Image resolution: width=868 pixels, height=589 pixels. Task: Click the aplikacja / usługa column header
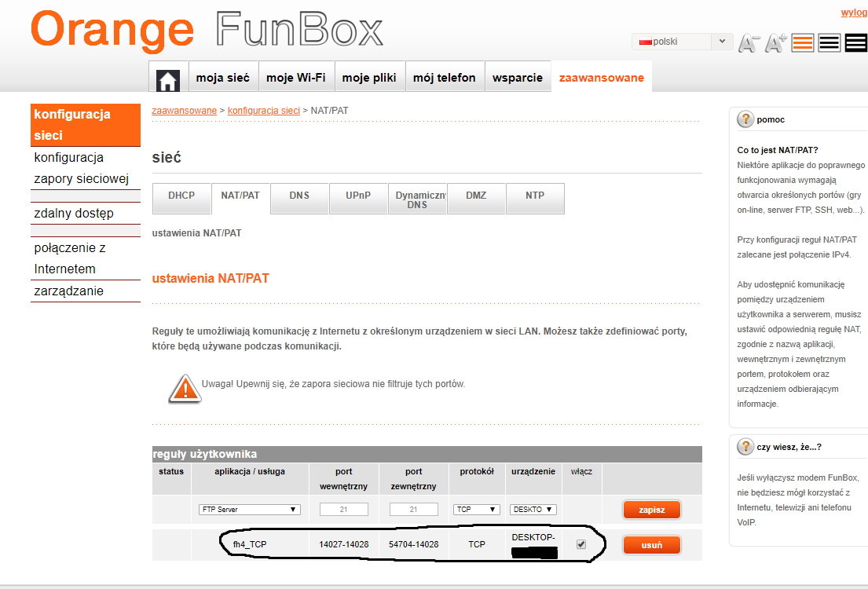pyautogui.click(x=250, y=471)
